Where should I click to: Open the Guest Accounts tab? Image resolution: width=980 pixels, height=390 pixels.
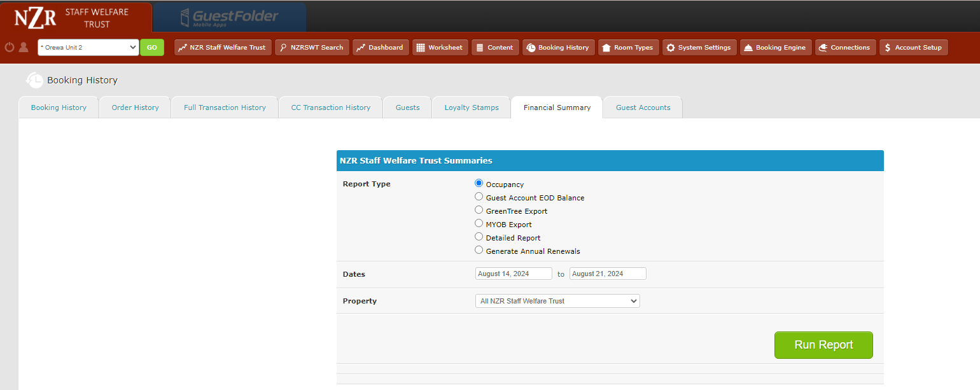643,108
